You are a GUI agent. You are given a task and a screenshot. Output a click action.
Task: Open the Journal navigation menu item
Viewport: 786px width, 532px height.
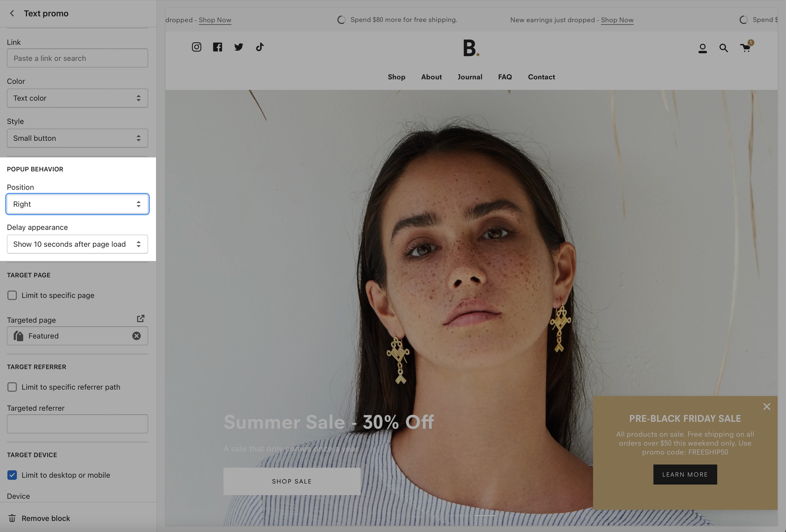coord(470,77)
